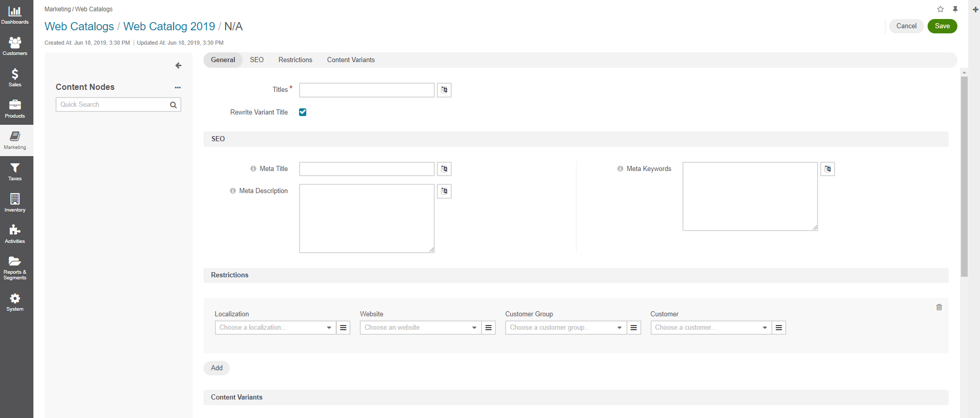Click the Restrictions section header
Image resolution: width=980 pixels, height=418 pixels.
[576, 275]
